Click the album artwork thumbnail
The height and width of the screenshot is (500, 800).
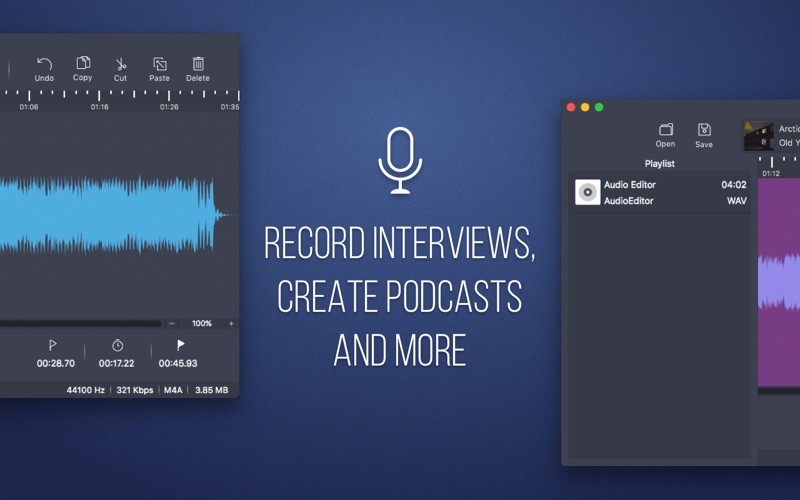point(759,136)
